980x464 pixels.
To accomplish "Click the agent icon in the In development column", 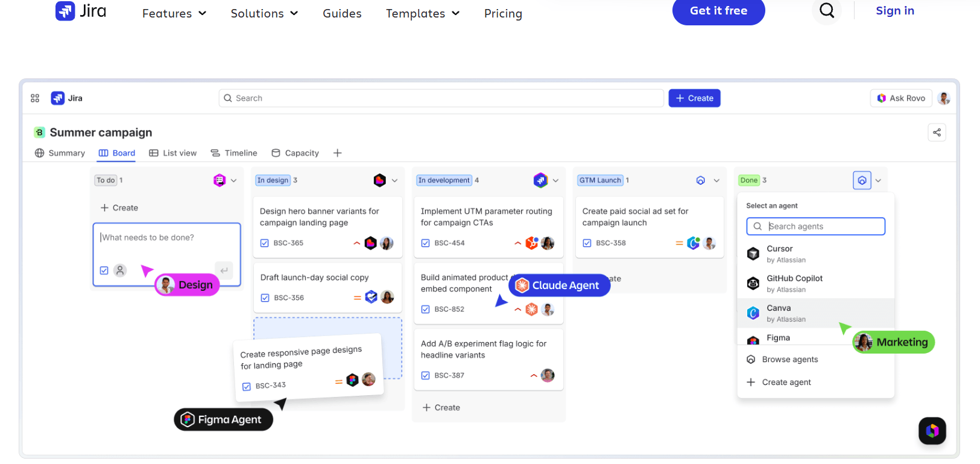I will click(x=540, y=180).
